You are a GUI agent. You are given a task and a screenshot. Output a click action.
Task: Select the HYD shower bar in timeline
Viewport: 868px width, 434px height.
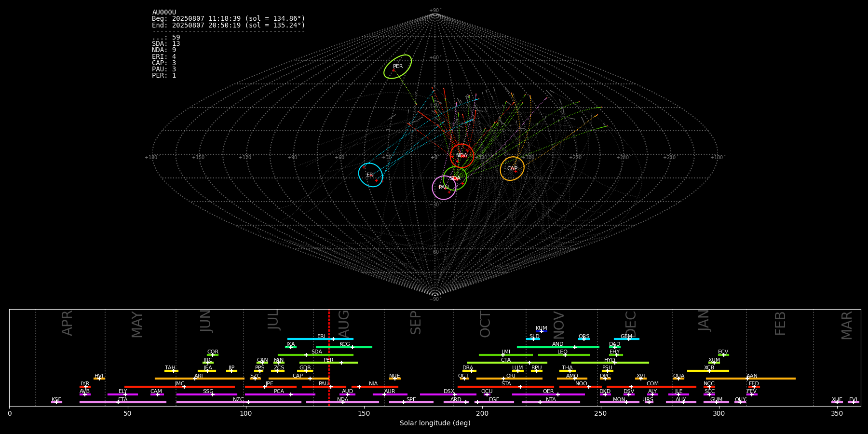pos(610,363)
